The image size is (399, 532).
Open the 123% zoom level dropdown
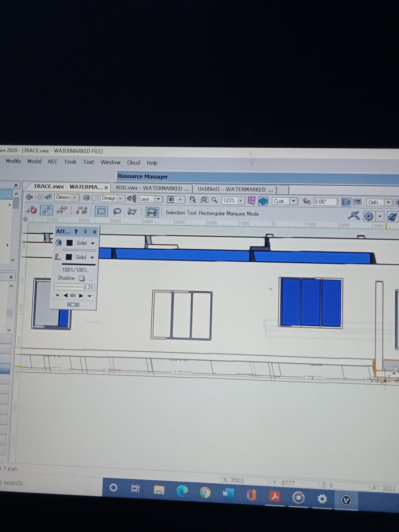[x=241, y=201]
